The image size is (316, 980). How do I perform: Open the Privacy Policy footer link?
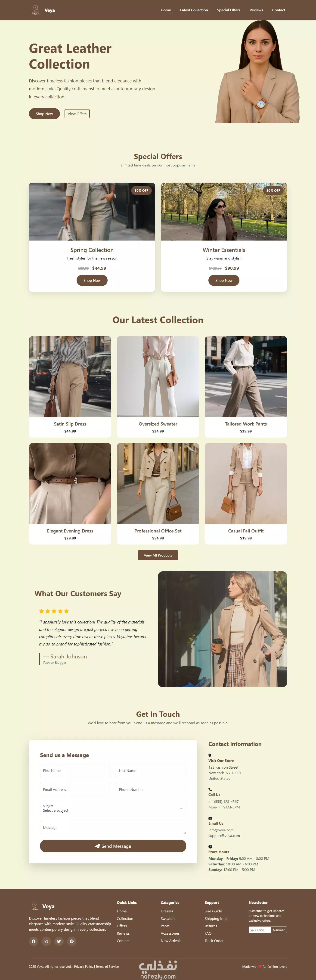coord(84,967)
